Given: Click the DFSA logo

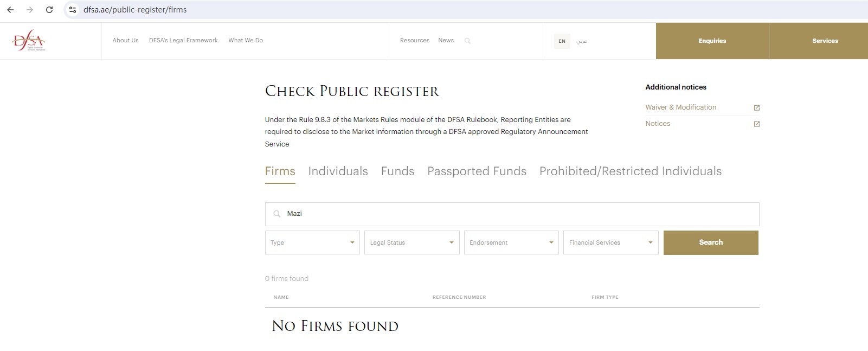Looking at the screenshot, I should click(x=29, y=40).
